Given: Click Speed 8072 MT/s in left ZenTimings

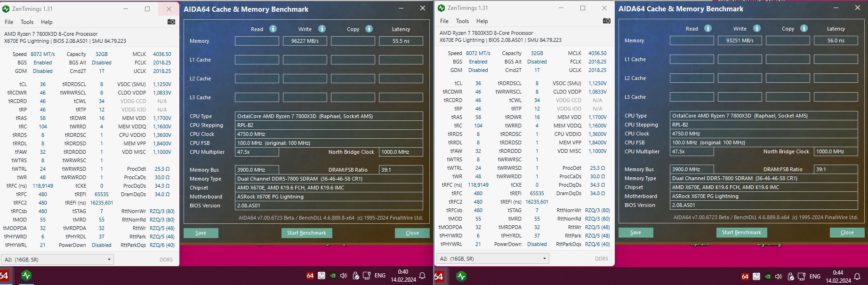Looking at the screenshot, I should [x=43, y=54].
